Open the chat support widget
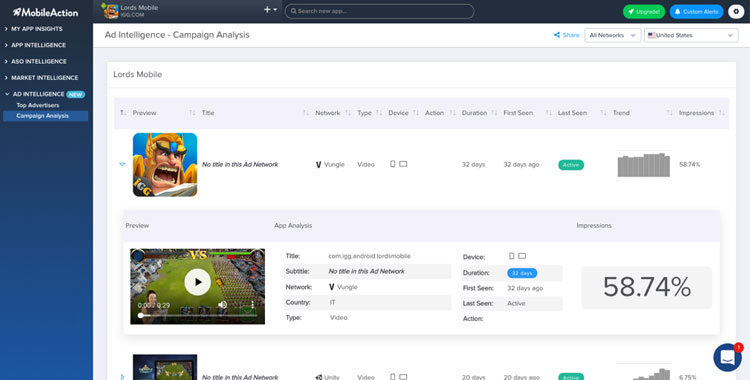Viewport: 750px width, 380px height. click(727, 358)
